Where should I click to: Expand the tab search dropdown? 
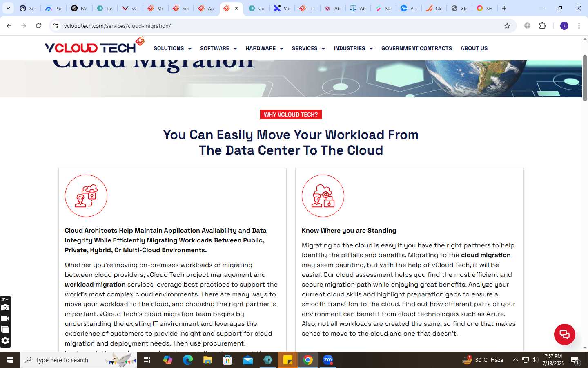(x=8, y=8)
